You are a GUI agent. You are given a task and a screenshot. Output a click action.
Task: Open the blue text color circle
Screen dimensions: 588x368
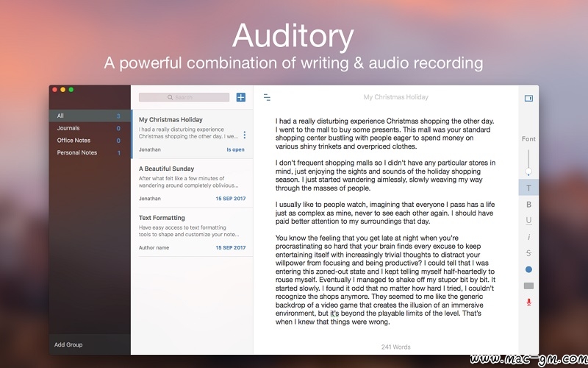pyautogui.click(x=528, y=269)
